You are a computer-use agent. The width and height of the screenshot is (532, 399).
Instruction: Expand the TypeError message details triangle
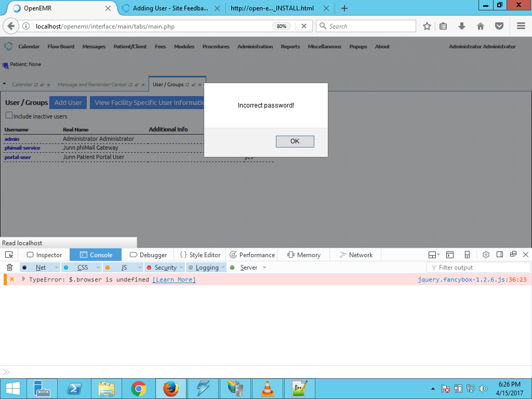(23, 279)
